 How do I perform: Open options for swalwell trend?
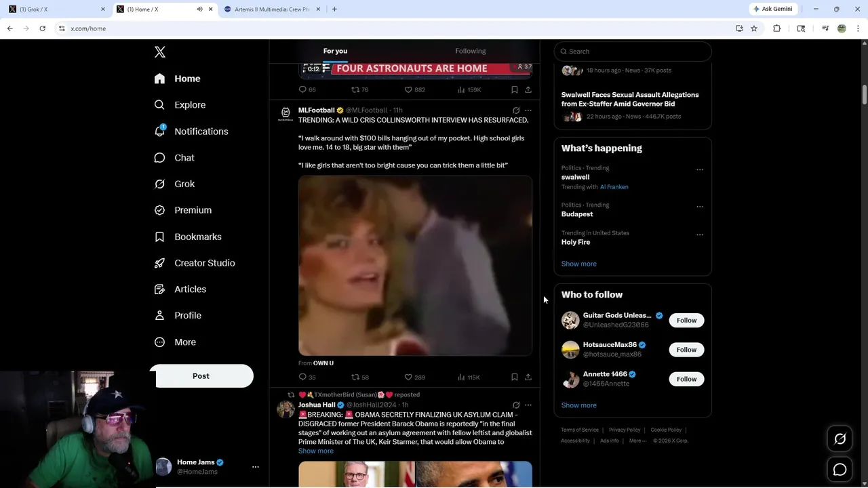[x=700, y=169]
